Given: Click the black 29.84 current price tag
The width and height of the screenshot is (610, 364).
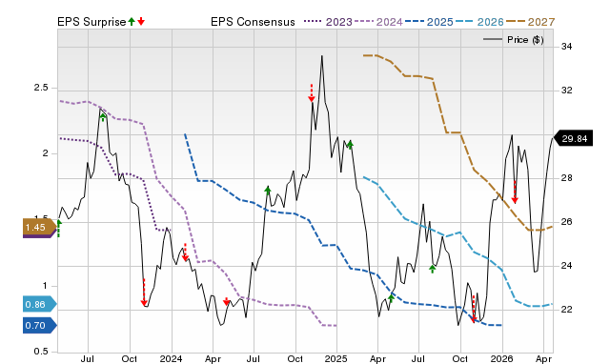Looking at the screenshot, I should pyautogui.click(x=573, y=139).
